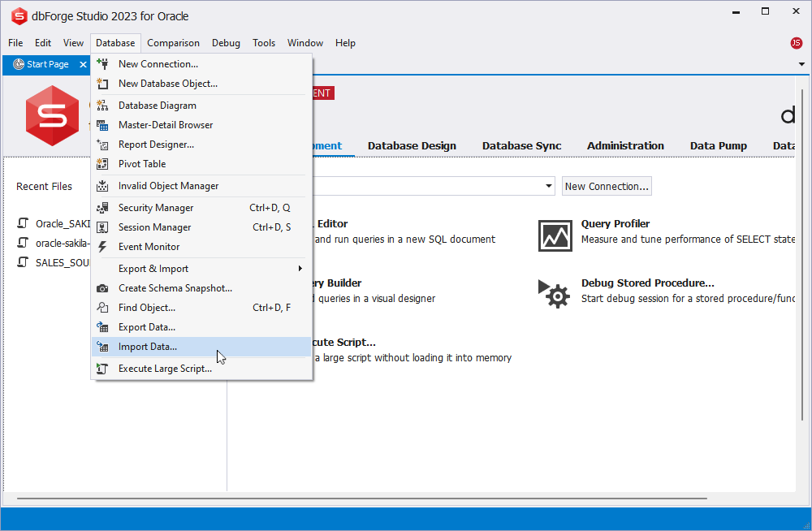Viewport: 812px width, 531px height.
Task: Click the Create Schema Snapshot camera icon
Action: pos(103,287)
